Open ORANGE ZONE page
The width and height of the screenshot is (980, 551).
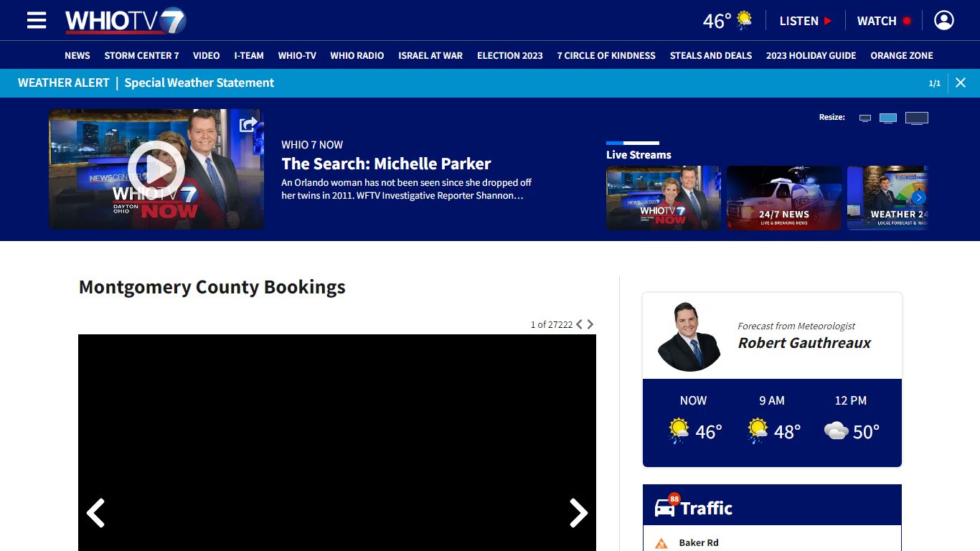(902, 55)
